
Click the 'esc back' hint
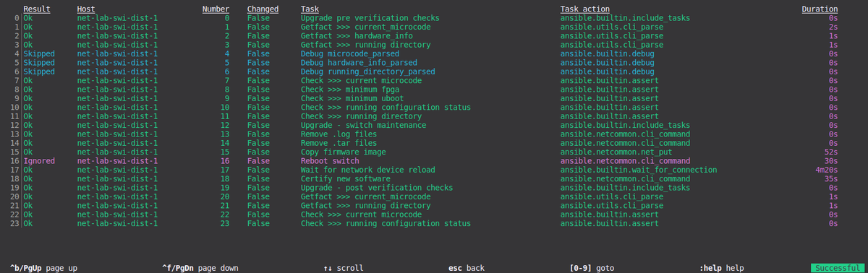(467, 268)
